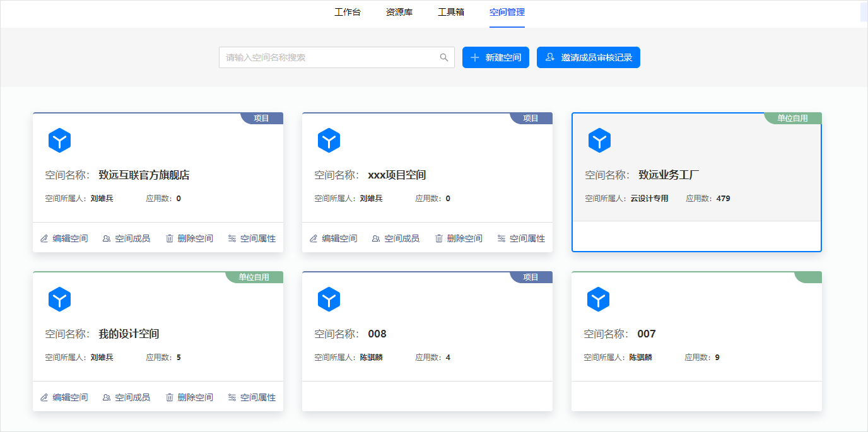Click the members icon on xxx项目空间 card

[376, 238]
